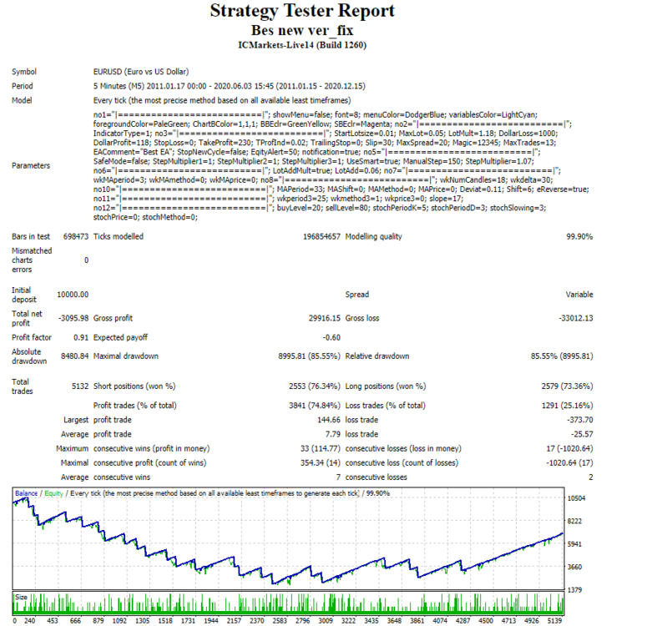Select Gross profit value 29916.15
672x626 pixels.
tap(325, 318)
